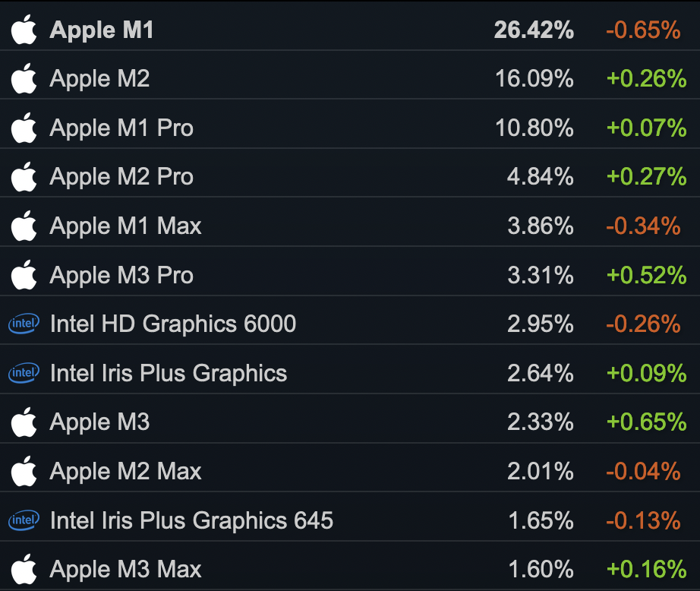Image resolution: width=700 pixels, height=591 pixels.
Task: Select the 16.09% share for Apple M2
Action: click(x=534, y=78)
